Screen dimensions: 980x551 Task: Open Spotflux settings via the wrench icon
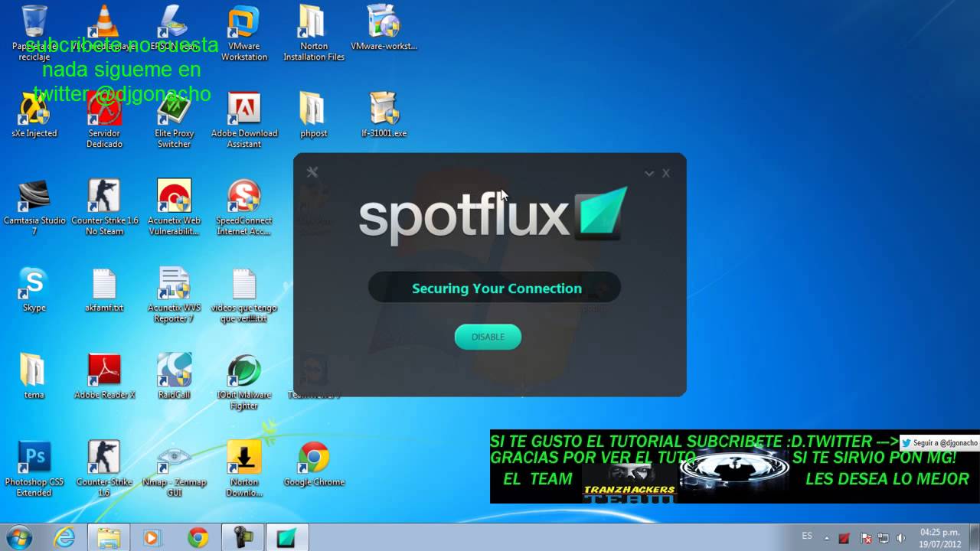pyautogui.click(x=312, y=172)
